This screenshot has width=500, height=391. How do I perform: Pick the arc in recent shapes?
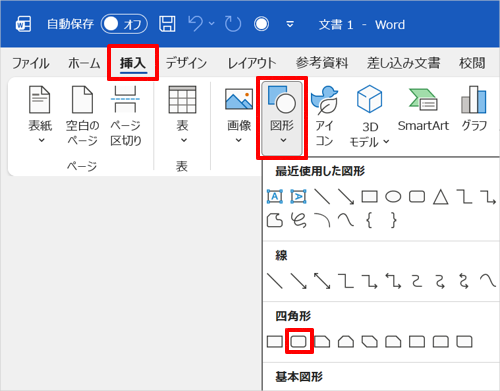pyautogui.click(x=322, y=220)
